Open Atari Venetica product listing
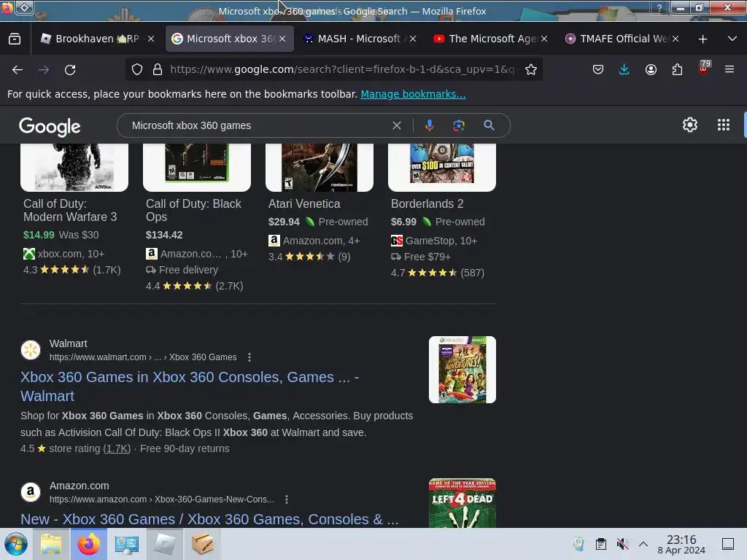The image size is (747, 560). click(304, 204)
